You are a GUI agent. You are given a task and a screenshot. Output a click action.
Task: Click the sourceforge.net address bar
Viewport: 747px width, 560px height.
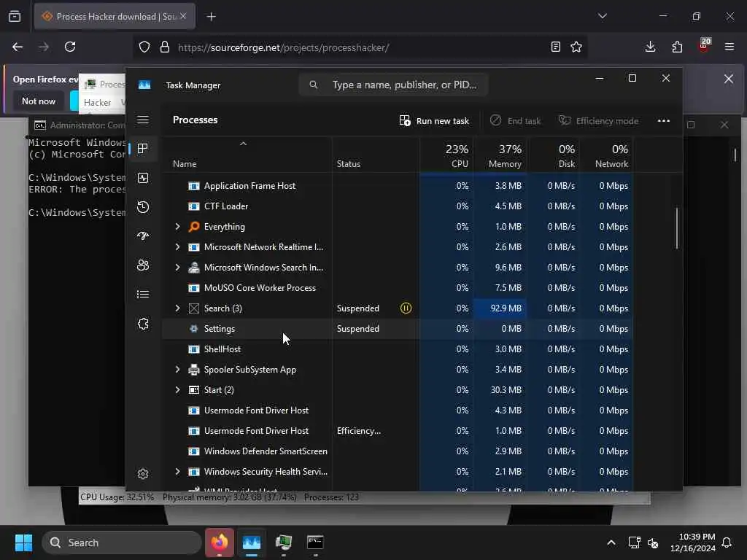coord(360,47)
